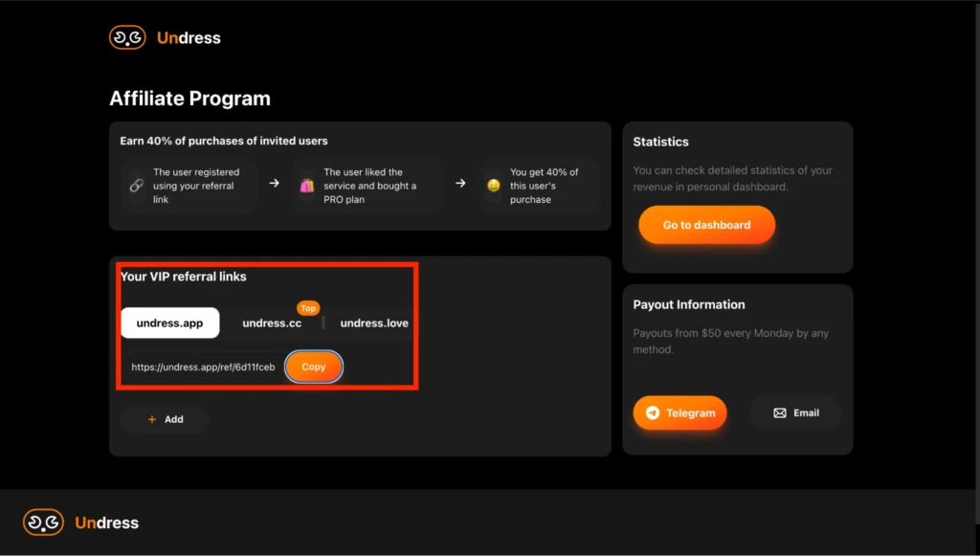
Task: Switch to the undress.cc domain tab
Action: point(272,323)
